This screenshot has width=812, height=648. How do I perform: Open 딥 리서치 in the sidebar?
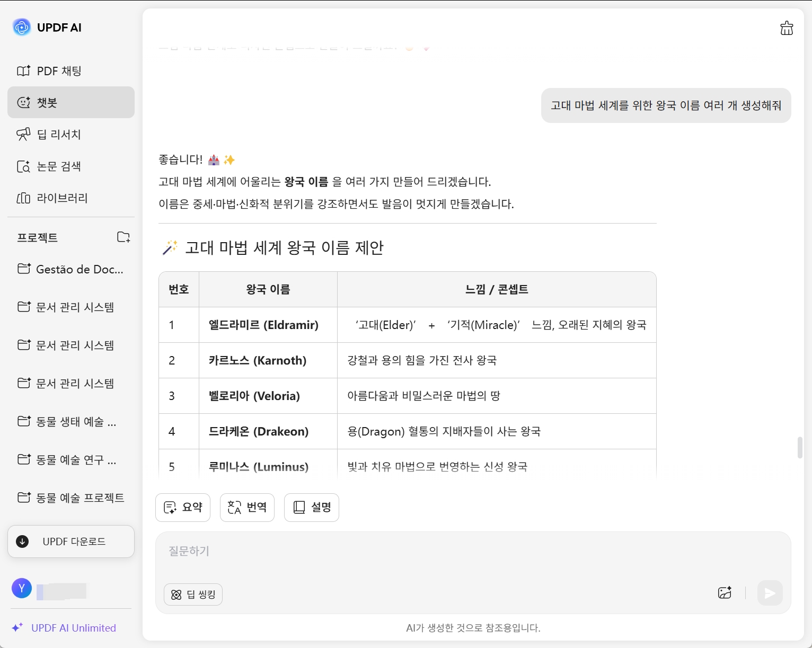point(59,135)
